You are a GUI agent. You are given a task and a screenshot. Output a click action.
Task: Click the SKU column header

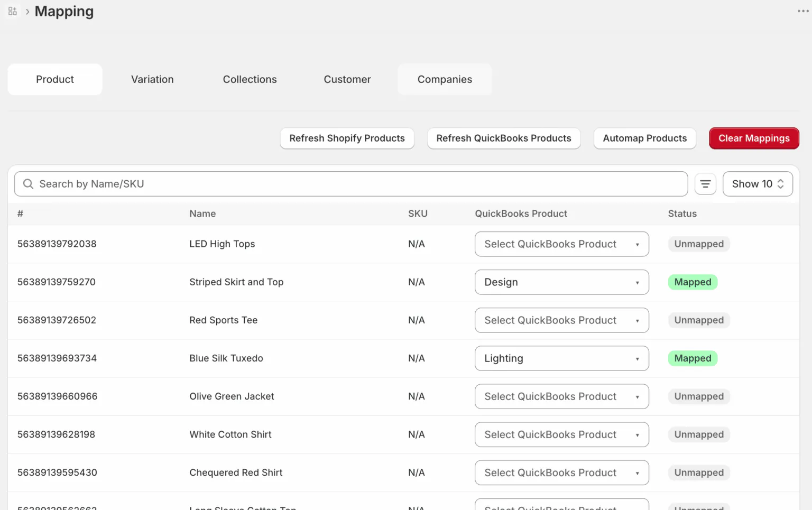[418, 214]
